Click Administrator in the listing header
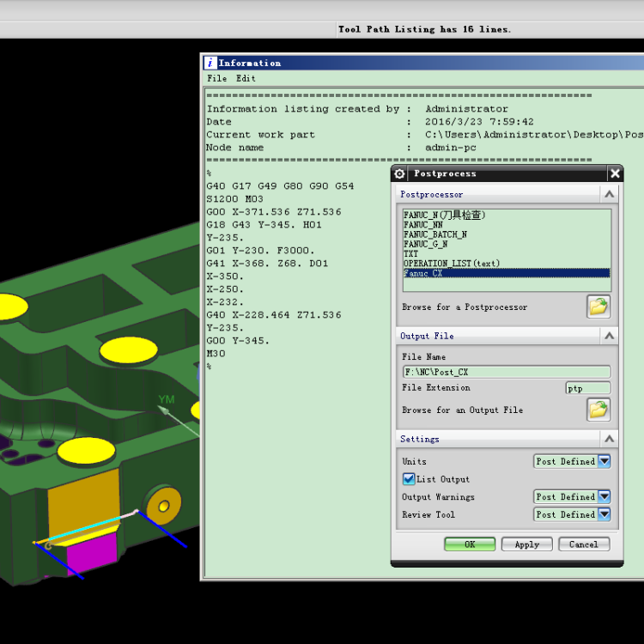This screenshot has height=644, width=644. click(466, 109)
